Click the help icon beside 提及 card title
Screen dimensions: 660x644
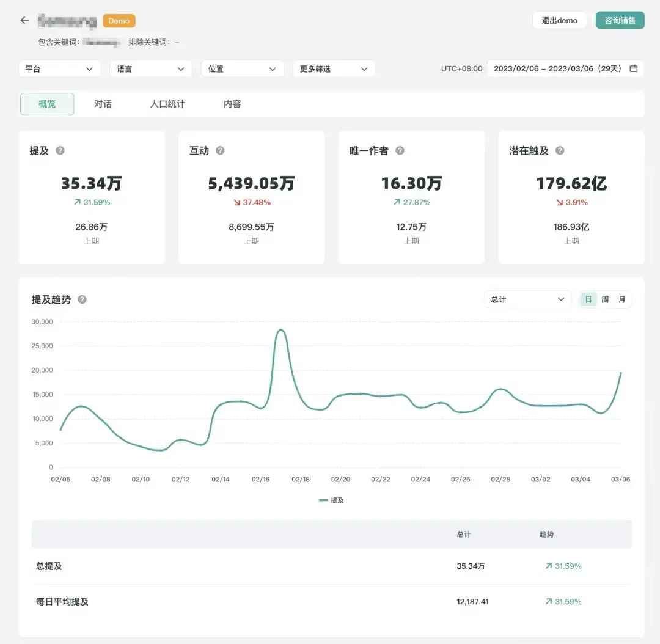(x=60, y=151)
